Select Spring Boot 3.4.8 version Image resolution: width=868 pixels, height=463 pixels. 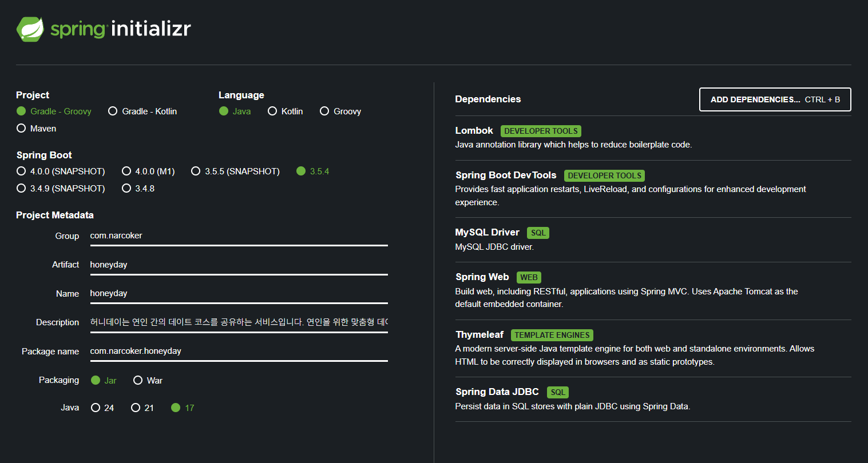pos(138,189)
